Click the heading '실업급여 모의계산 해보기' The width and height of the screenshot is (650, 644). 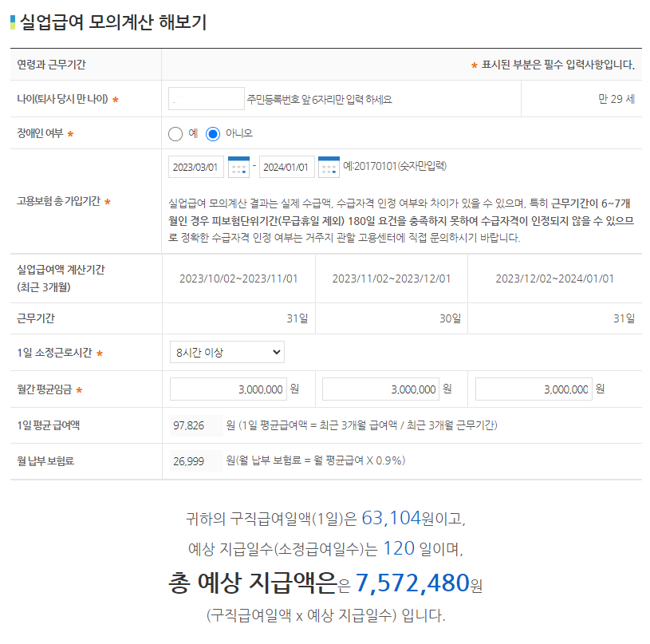coord(113,22)
